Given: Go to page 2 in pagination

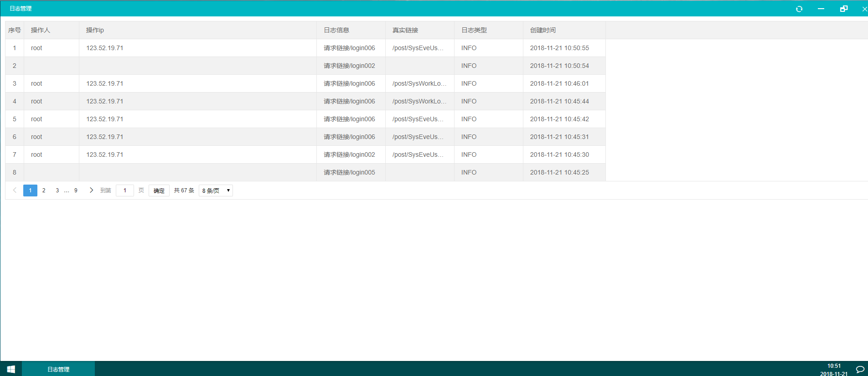Looking at the screenshot, I should [x=44, y=191].
